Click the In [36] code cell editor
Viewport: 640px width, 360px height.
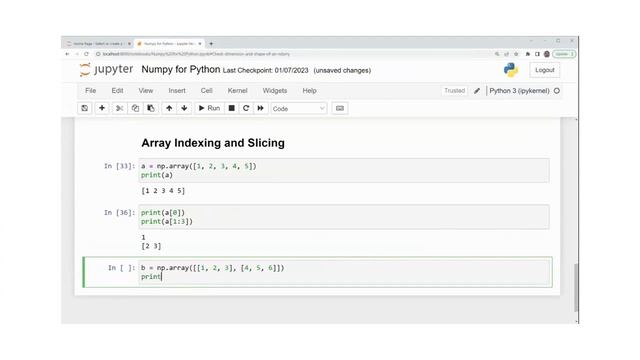pyautogui.click(x=344, y=217)
